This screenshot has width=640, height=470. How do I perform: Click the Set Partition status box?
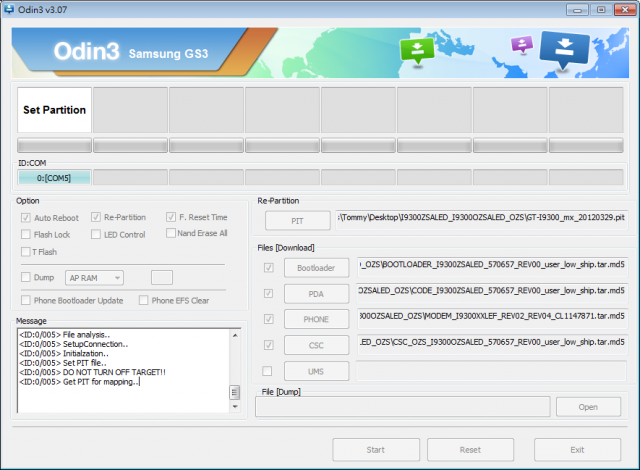click(x=54, y=110)
